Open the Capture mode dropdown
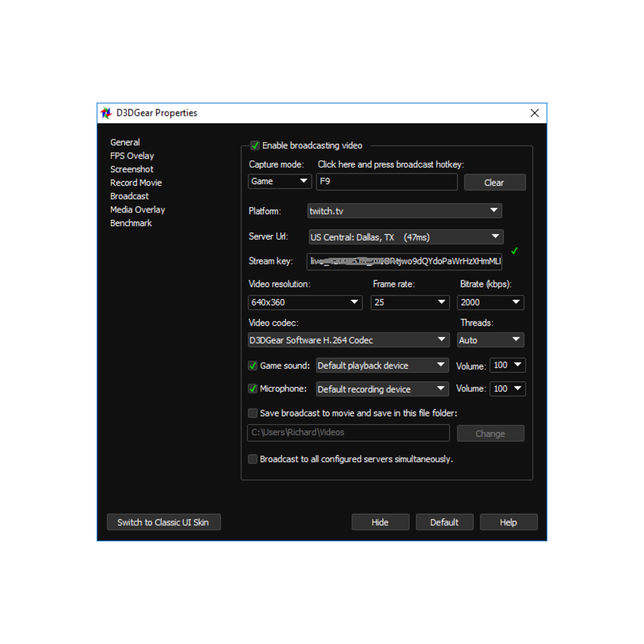This screenshot has width=644, height=644. coord(280,181)
